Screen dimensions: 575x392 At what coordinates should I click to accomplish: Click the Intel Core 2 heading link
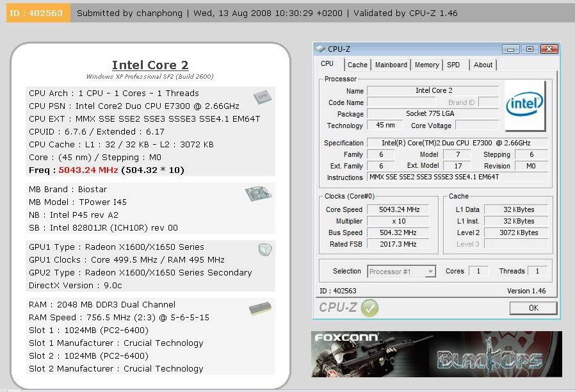[x=150, y=65]
